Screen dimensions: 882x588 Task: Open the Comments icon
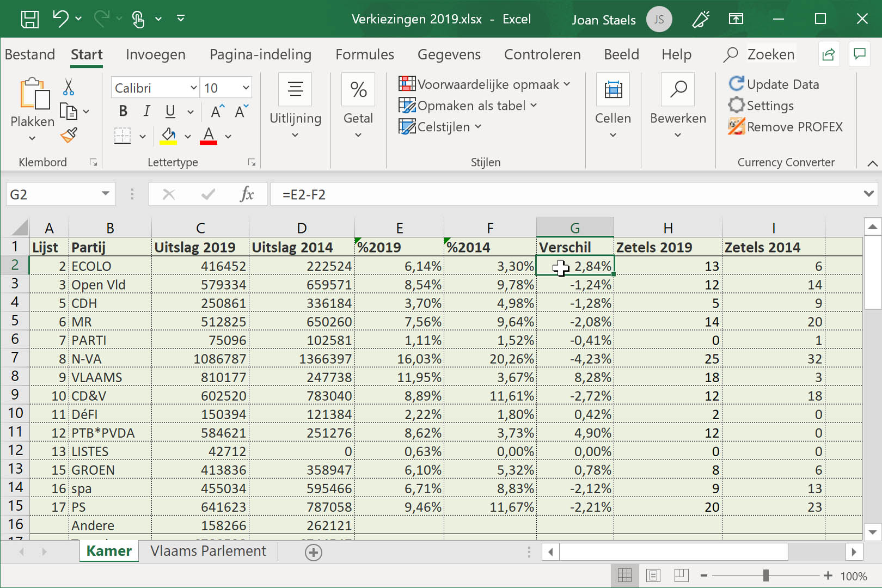(x=860, y=54)
